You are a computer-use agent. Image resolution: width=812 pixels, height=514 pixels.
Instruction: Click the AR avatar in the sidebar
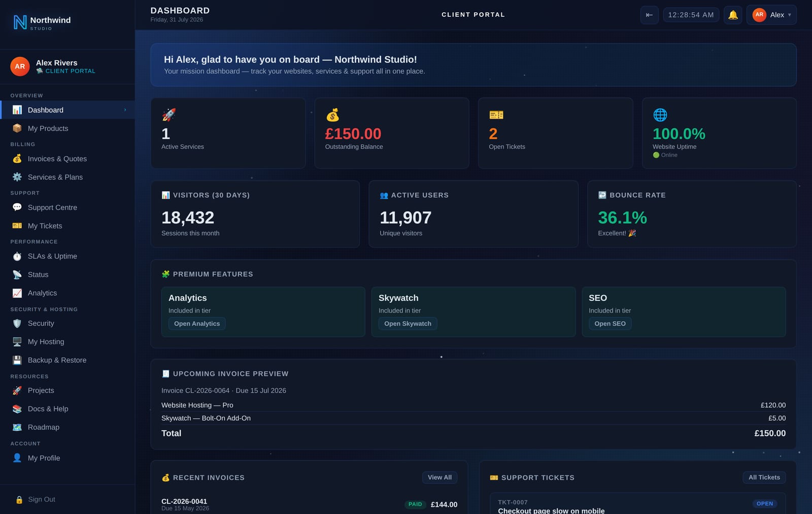[20, 66]
